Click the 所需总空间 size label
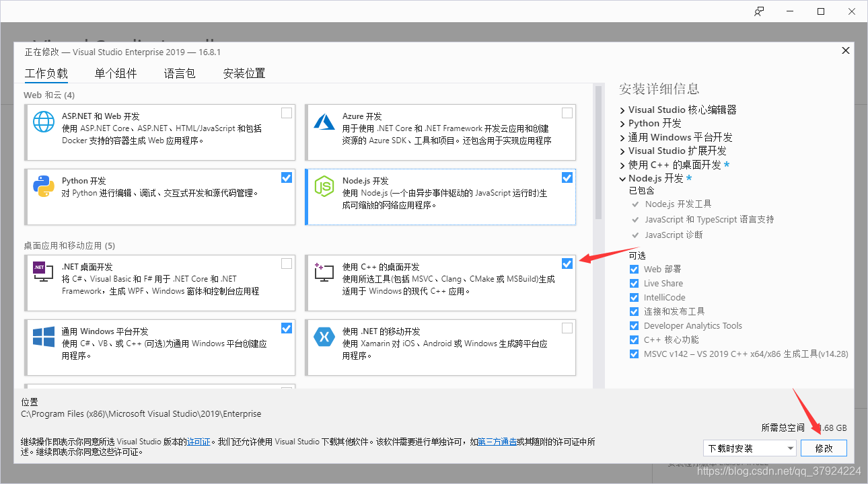Viewport: 868px width, 484px height. 783,428
